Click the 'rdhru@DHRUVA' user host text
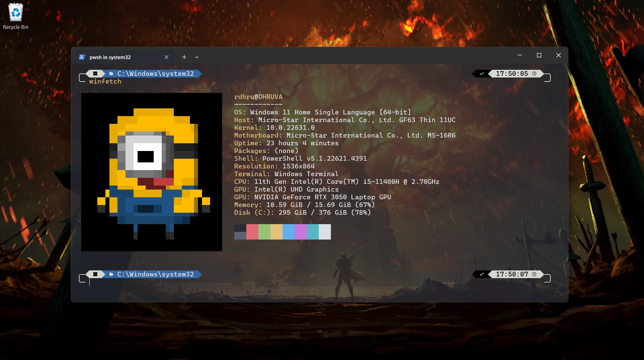 (258, 97)
